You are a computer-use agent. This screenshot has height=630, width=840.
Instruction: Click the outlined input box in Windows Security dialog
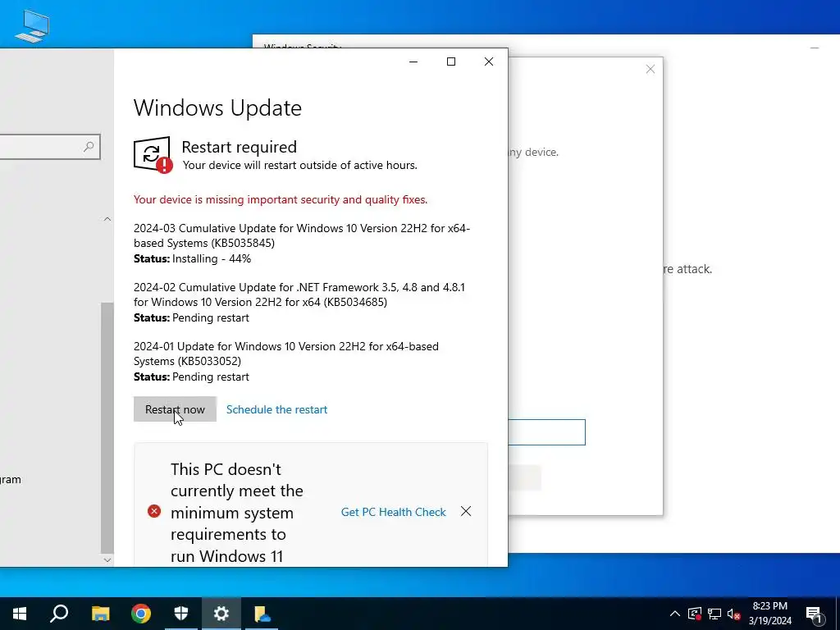pyautogui.click(x=546, y=432)
